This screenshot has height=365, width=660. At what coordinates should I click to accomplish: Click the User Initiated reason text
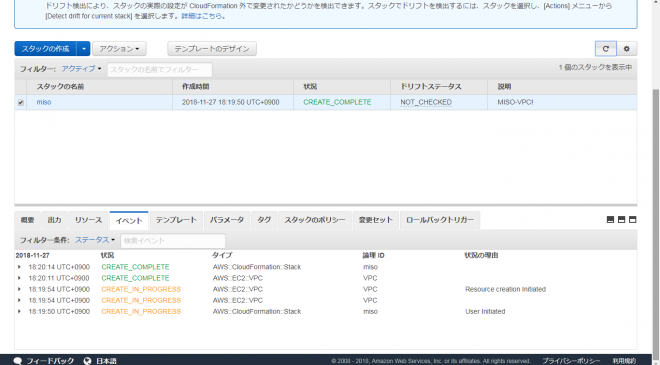pyautogui.click(x=485, y=312)
